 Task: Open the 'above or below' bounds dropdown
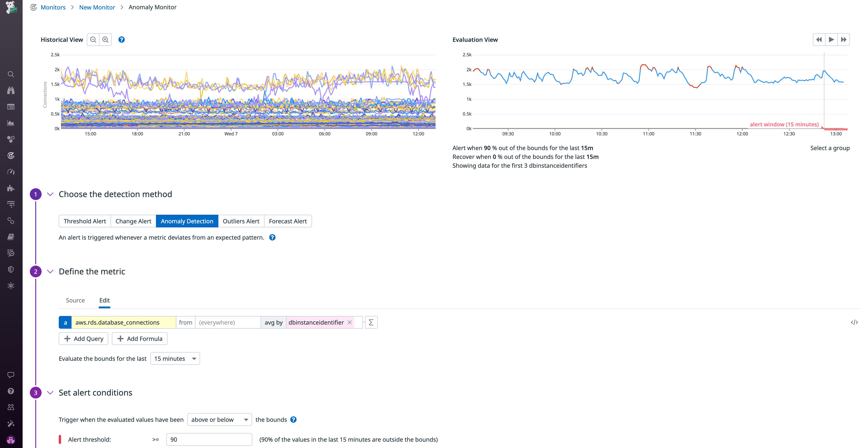pos(219,420)
